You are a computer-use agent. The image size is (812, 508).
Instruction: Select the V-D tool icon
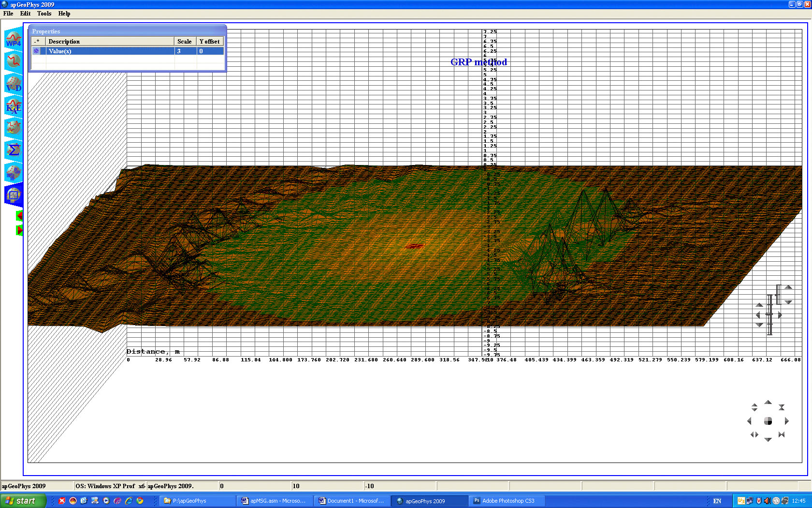tap(14, 84)
